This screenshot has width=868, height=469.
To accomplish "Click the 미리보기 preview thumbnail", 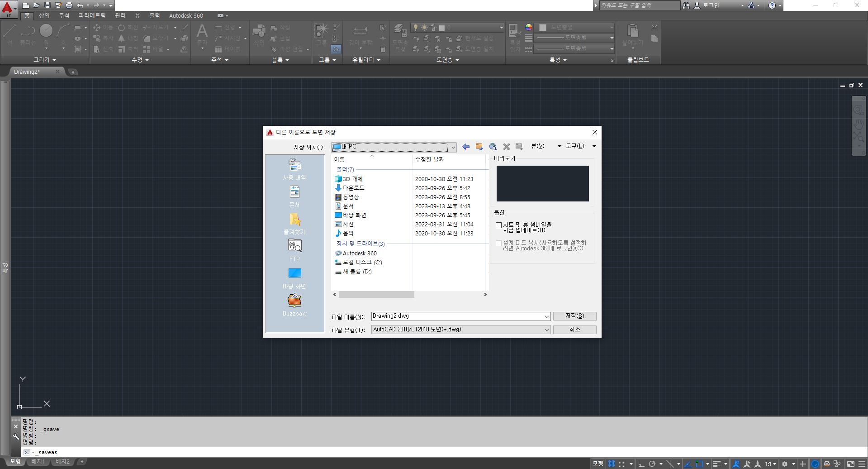I will pyautogui.click(x=542, y=183).
